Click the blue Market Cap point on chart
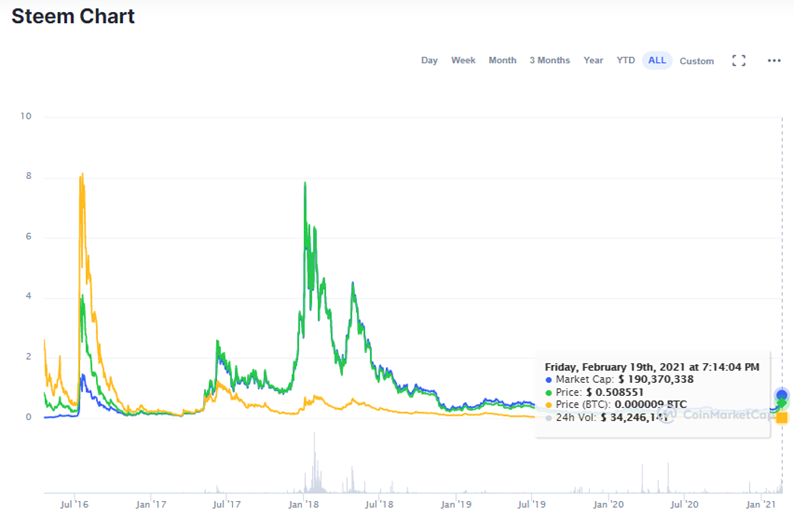Screen dimensions: 794x517 click(x=781, y=395)
